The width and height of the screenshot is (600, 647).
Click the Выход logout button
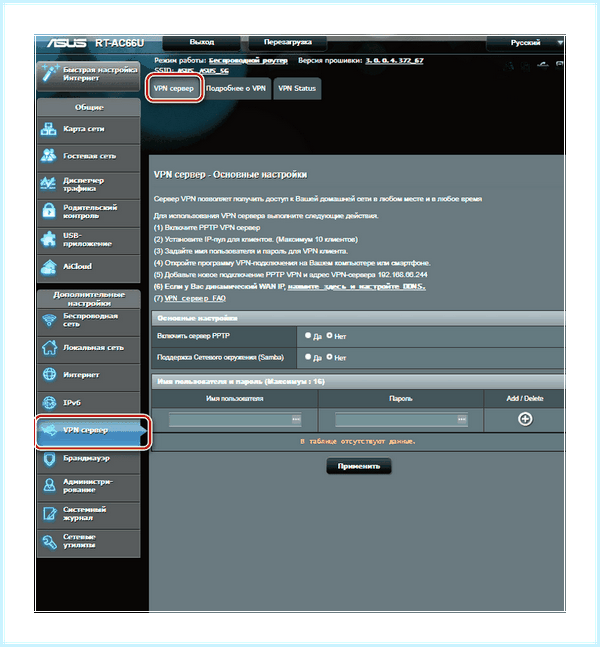coord(201,43)
